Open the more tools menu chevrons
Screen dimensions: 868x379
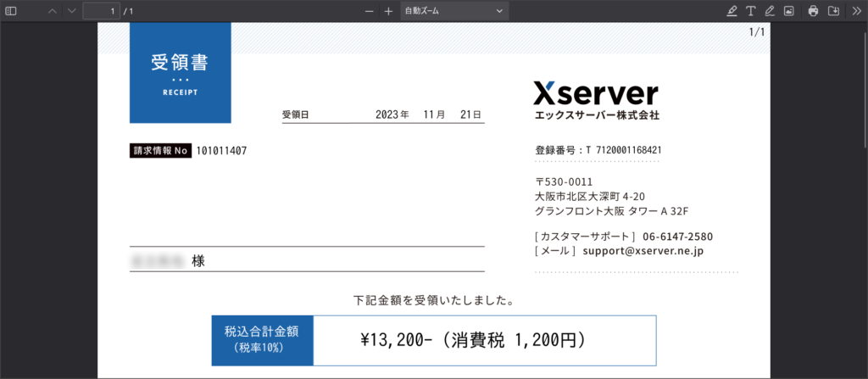click(x=856, y=11)
